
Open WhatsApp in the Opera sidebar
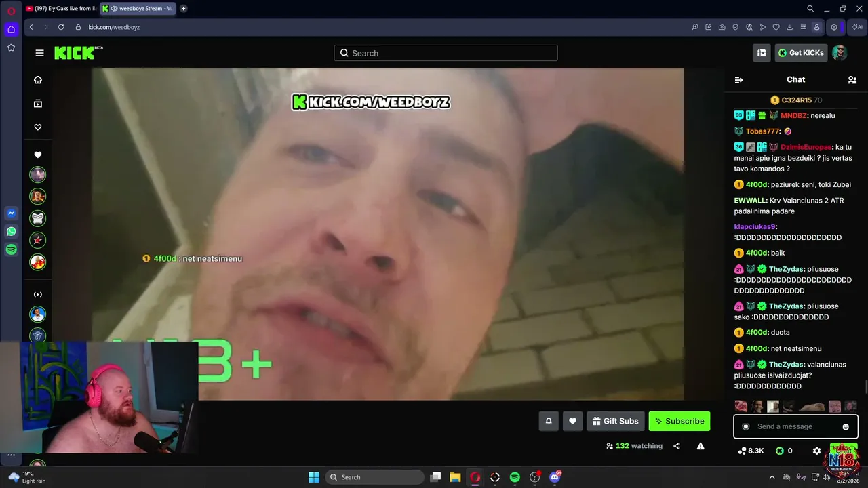tap(11, 231)
